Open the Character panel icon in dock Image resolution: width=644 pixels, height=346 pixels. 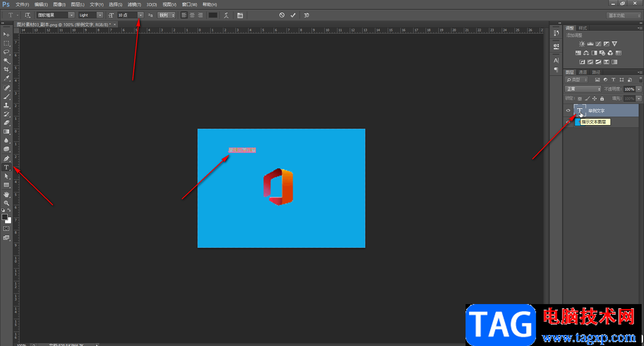point(556,61)
